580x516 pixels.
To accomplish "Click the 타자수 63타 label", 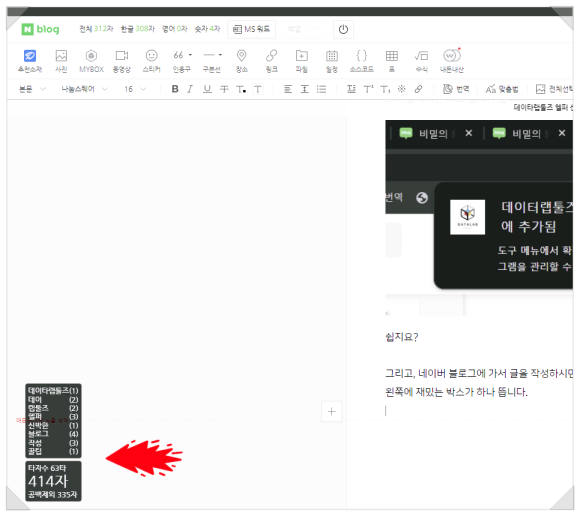I will (x=47, y=468).
